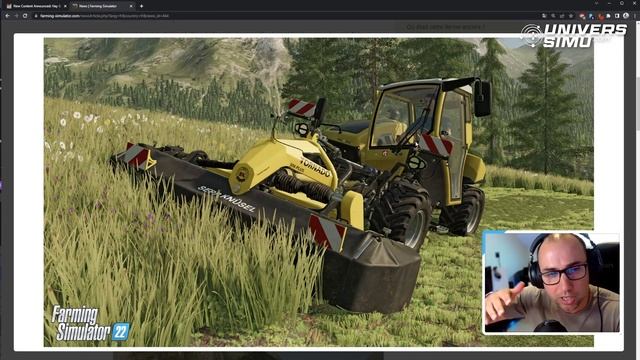Click the browser vertical scrollbar
640x360 pixels.
638,190
